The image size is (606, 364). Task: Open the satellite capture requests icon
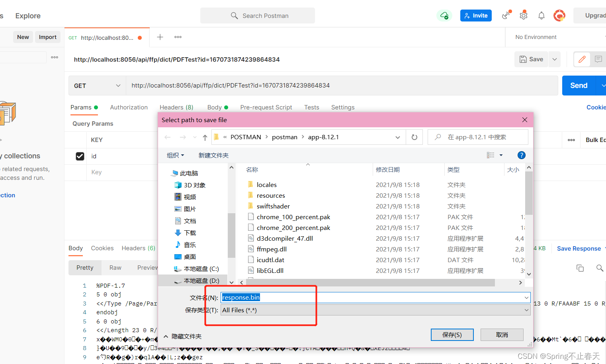tap(506, 15)
